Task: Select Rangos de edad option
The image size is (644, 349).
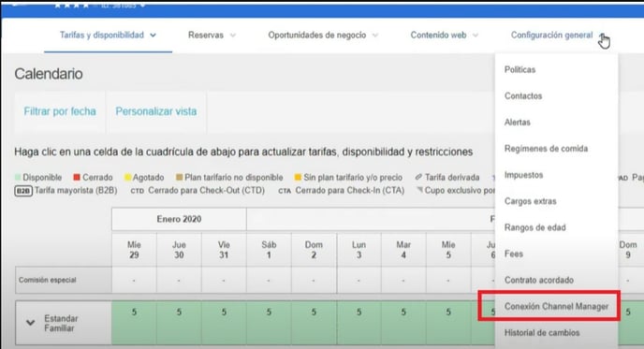Action: pyautogui.click(x=534, y=227)
